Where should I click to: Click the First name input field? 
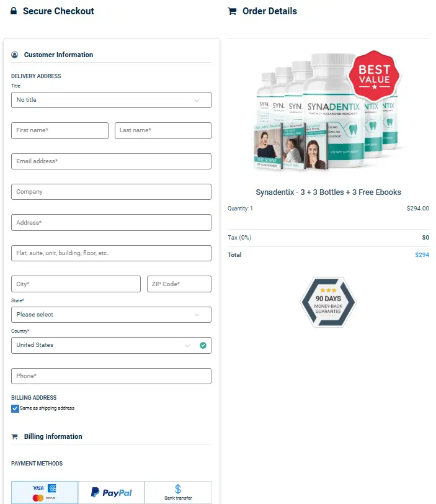(x=60, y=130)
